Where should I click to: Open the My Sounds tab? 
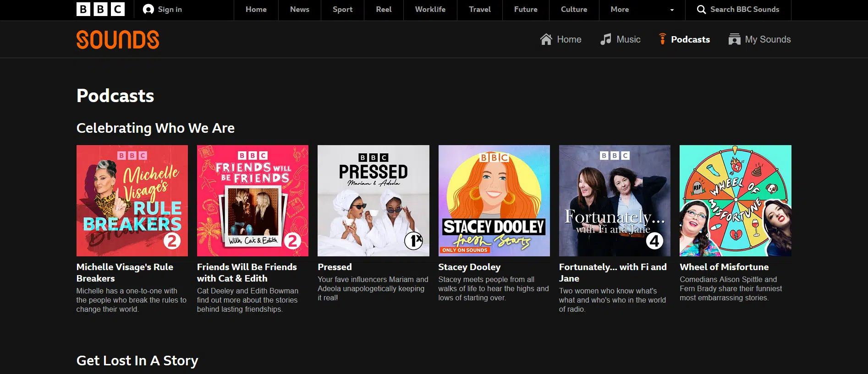[759, 39]
